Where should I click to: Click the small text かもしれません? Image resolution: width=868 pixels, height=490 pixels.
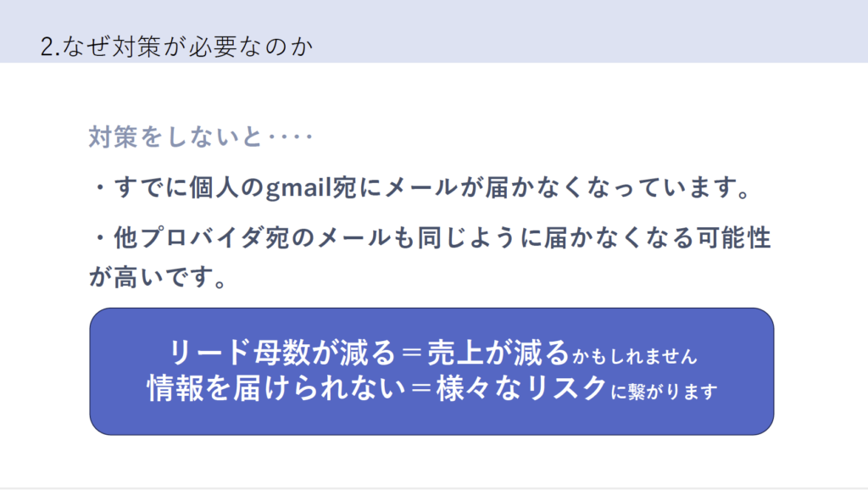pyautogui.click(x=634, y=357)
